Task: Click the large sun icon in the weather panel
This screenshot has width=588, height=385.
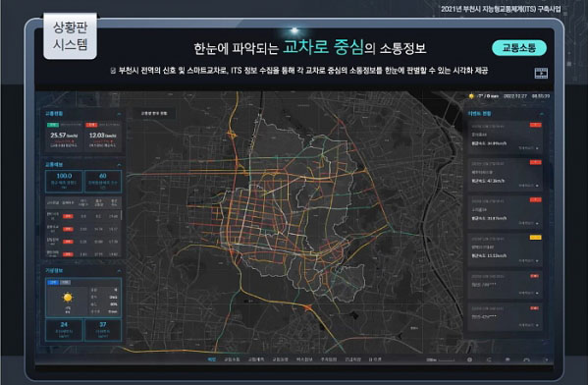Action: pyautogui.click(x=68, y=298)
